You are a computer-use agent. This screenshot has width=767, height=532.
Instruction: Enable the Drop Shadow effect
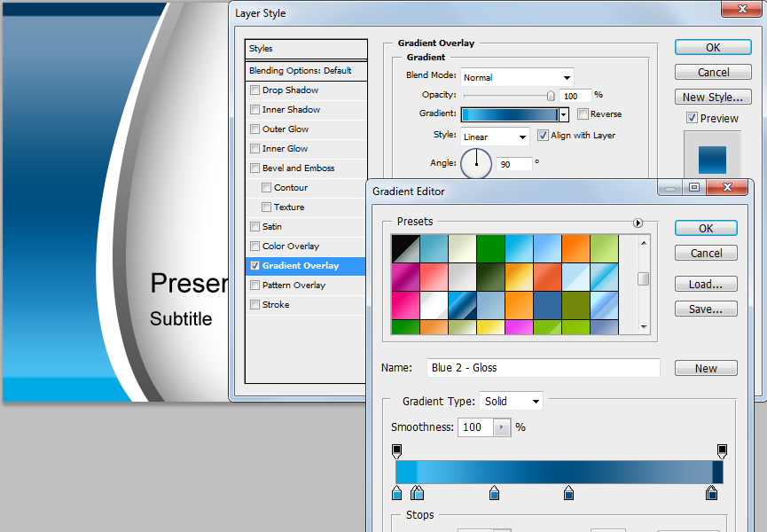254,90
